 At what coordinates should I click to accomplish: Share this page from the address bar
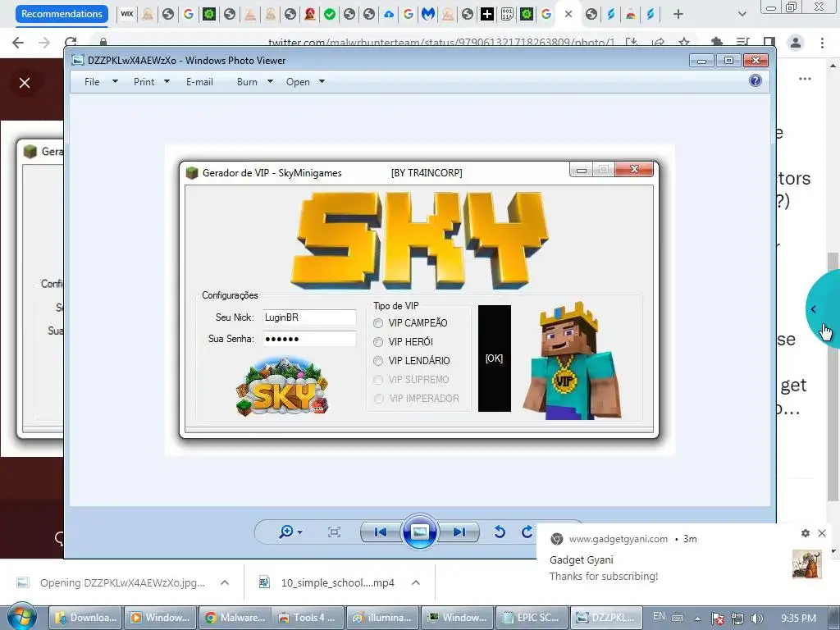[x=659, y=43]
